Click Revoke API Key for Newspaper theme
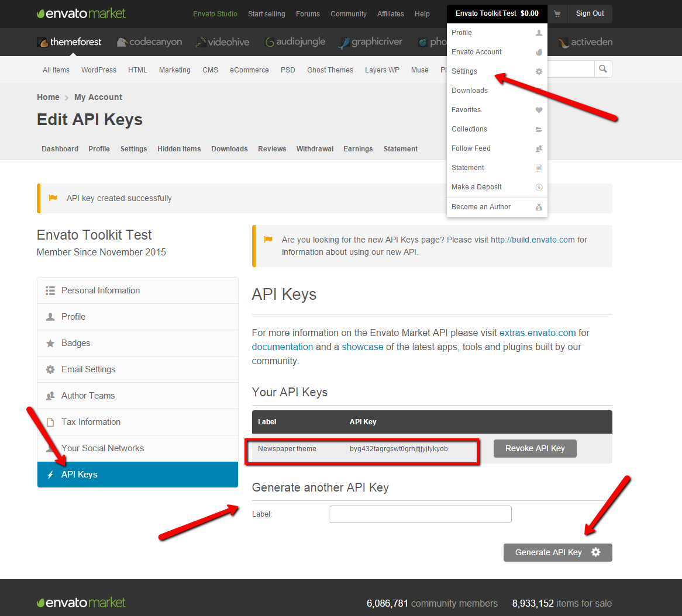This screenshot has height=616, width=682. (x=535, y=449)
